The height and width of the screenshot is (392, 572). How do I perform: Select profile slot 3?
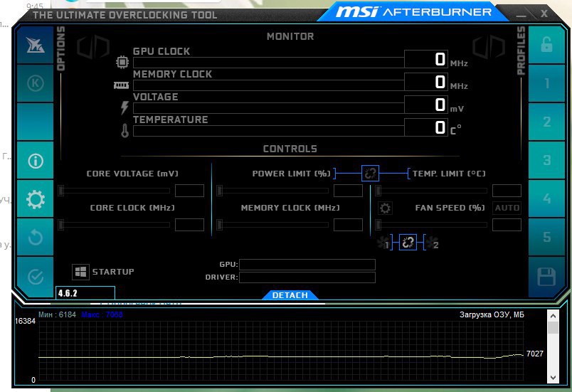546,160
